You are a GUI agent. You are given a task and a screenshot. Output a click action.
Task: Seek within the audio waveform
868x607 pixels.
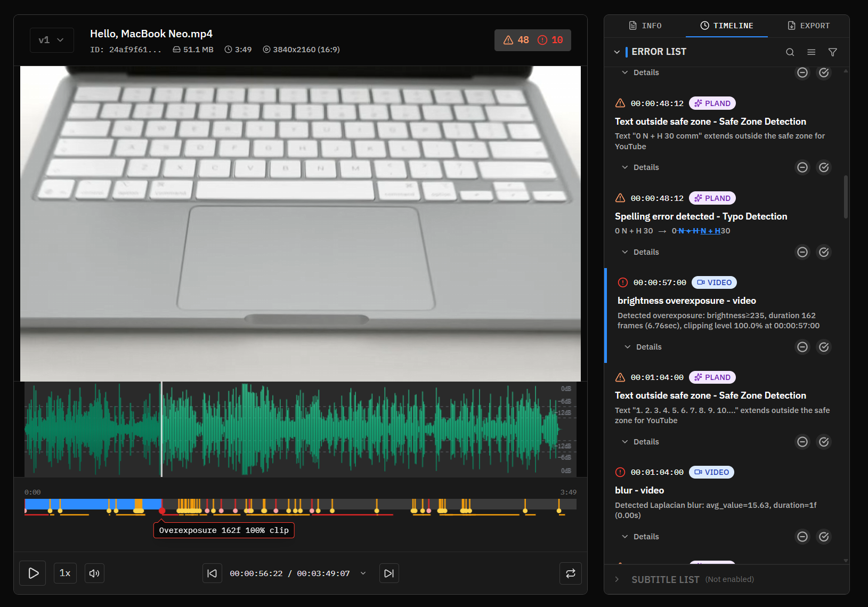click(301, 429)
